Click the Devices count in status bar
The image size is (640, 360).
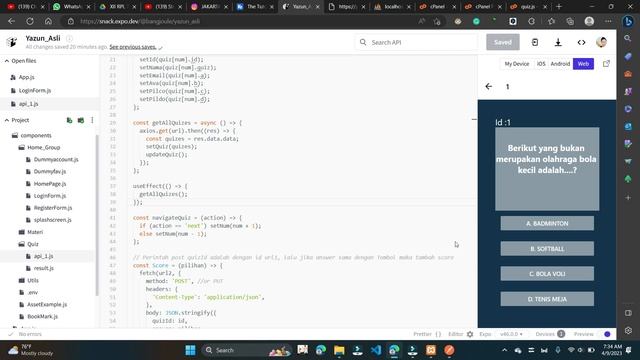pos(550,334)
